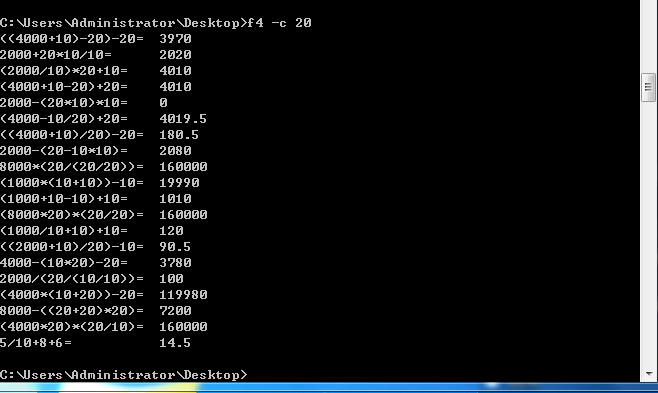Click the result value 14.5
Screen dimensions: 658x393
[175, 343]
